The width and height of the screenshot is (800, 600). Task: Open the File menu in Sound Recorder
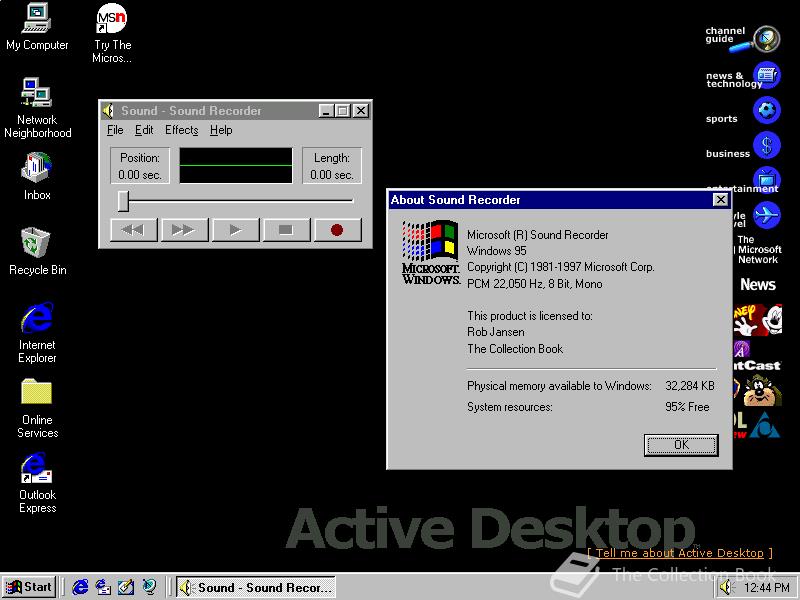pyautogui.click(x=115, y=130)
